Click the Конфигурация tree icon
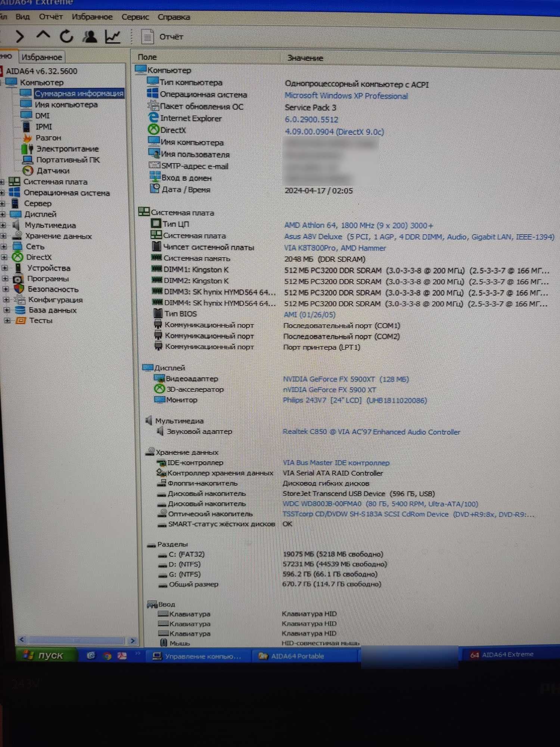The height and width of the screenshot is (747, 560). pyautogui.click(x=19, y=300)
